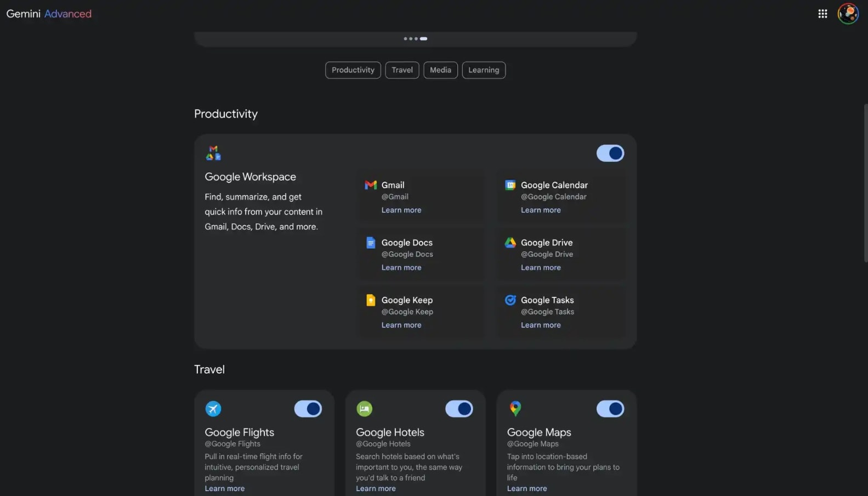Click the @Google Tasks handle text
This screenshot has width=868, height=496.
[x=547, y=312]
